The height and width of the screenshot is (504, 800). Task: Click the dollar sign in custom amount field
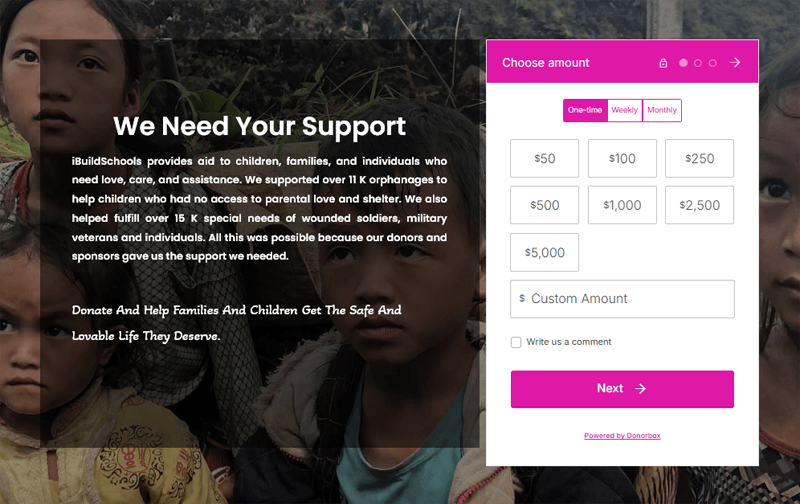(x=522, y=298)
